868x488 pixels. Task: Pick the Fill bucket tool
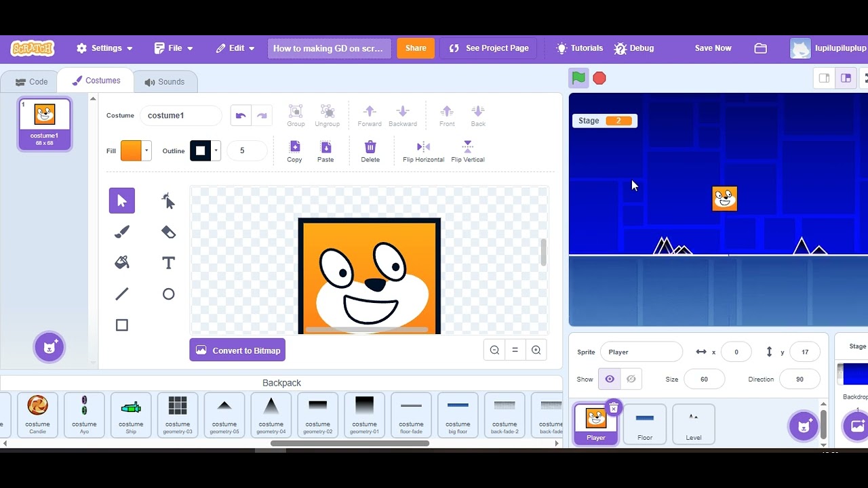(122, 263)
